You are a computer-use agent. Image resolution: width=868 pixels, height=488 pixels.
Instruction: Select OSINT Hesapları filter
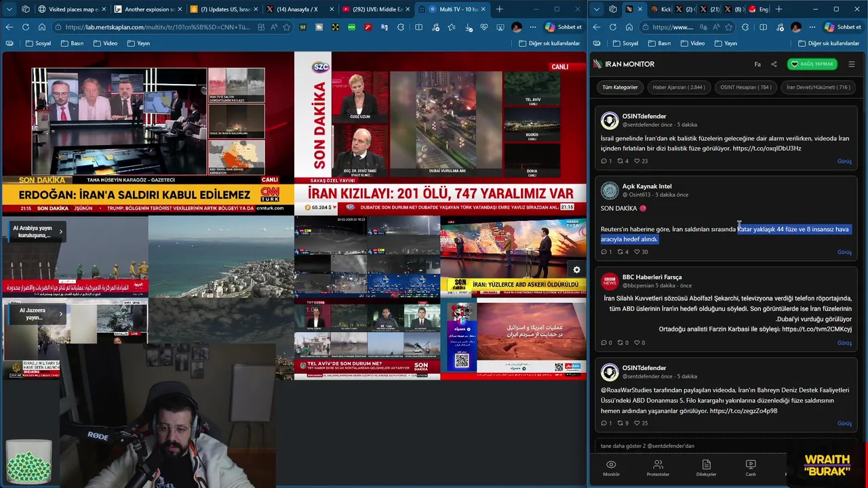(x=745, y=87)
